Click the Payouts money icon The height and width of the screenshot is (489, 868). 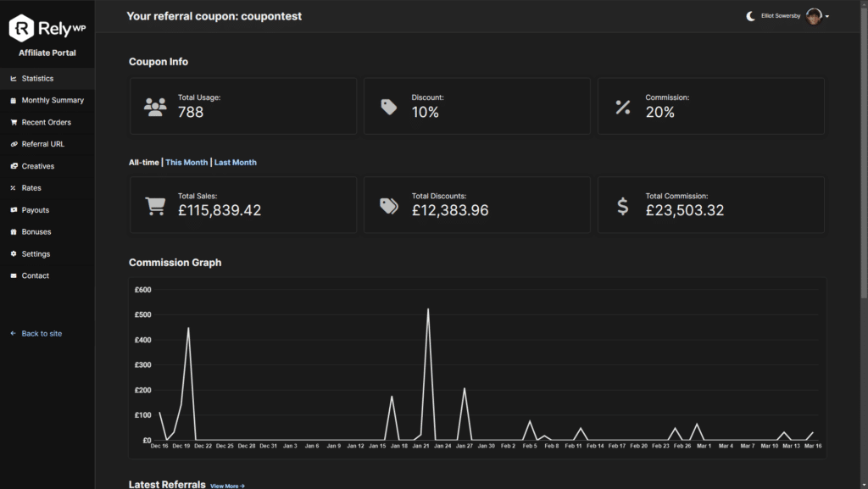[14, 210]
